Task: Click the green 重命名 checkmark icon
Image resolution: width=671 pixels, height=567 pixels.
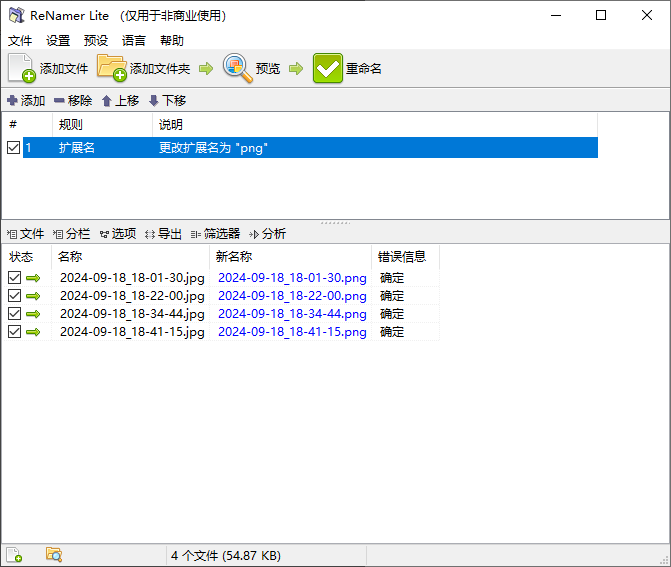Action: (x=328, y=68)
